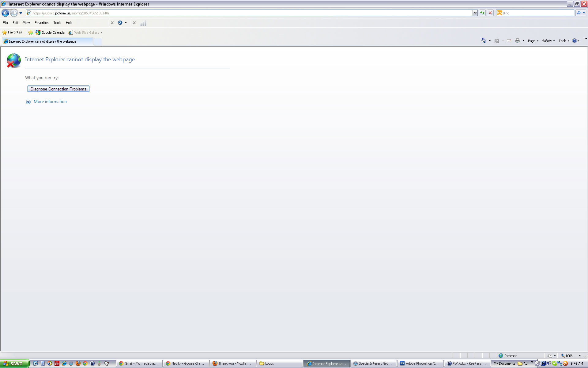Click Diagnose Connection Problems button
This screenshot has height=368, width=588.
pyautogui.click(x=58, y=89)
